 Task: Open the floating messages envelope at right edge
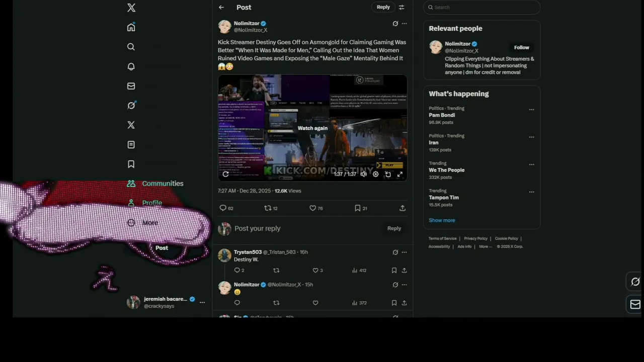(635, 304)
